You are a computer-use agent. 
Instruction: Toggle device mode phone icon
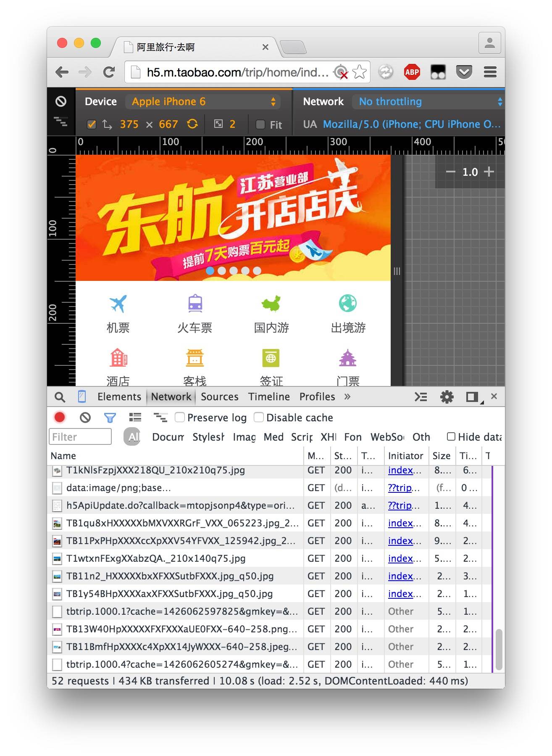[82, 397]
